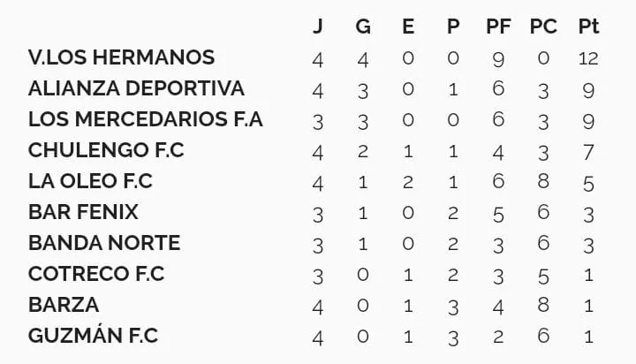Screen dimensions: 636x364
Task: Open GUZMÁN F.C team entry
Action: [94, 336]
